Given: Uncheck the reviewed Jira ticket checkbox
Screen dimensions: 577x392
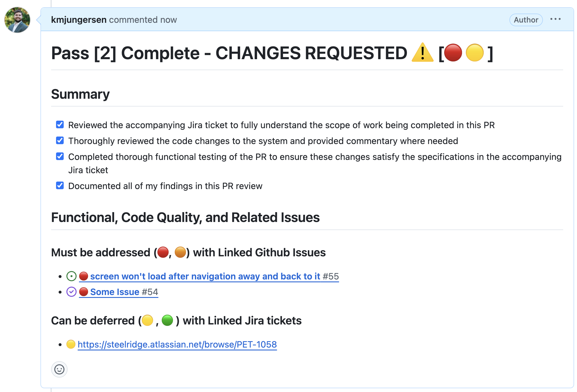Looking at the screenshot, I should coord(59,125).
